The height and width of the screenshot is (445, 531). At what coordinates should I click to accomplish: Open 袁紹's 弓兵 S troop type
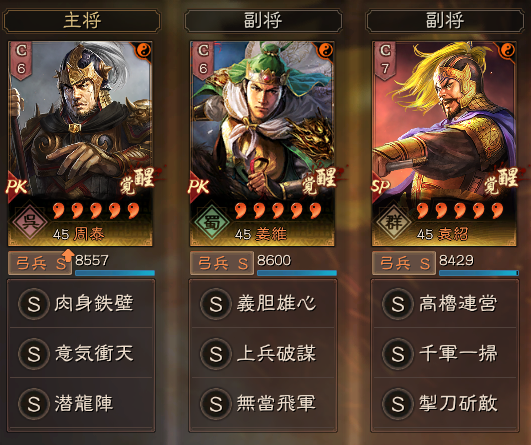tap(404, 263)
